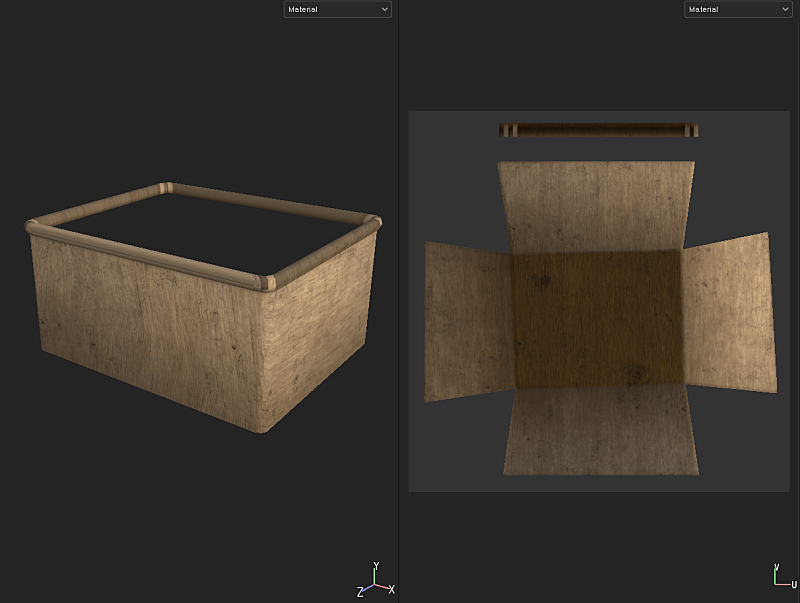The image size is (800, 603).
Task: Select the left flap UV island
Action: (468, 321)
